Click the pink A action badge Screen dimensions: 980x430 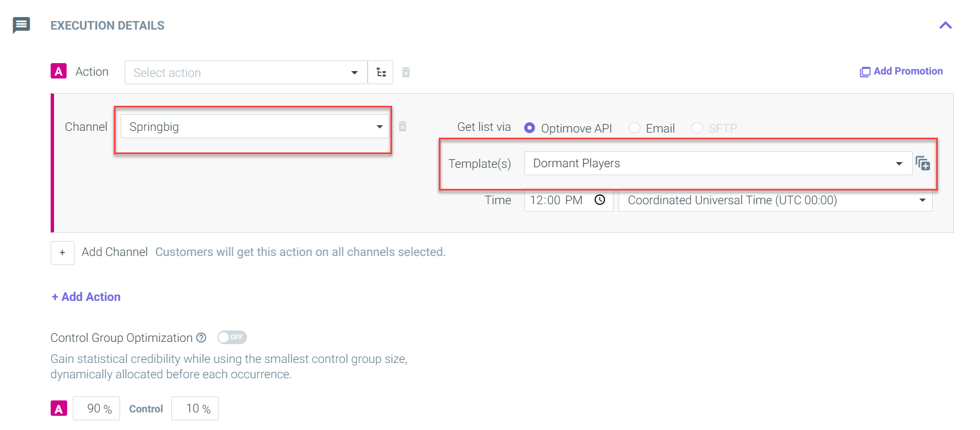pos(59,71)
